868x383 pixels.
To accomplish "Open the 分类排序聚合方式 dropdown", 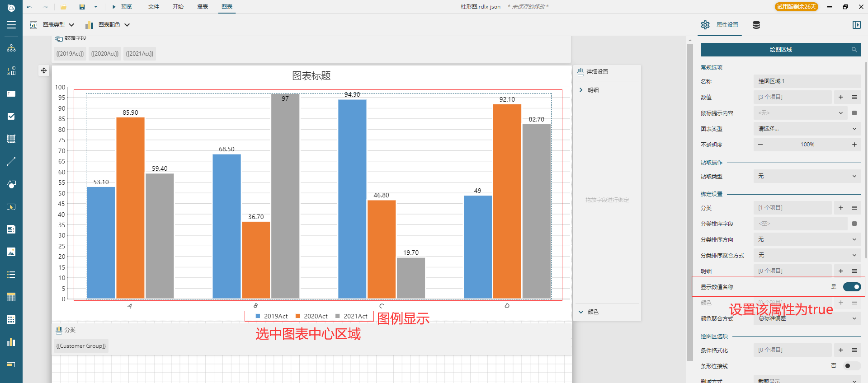I will click(x=807, y=255).
